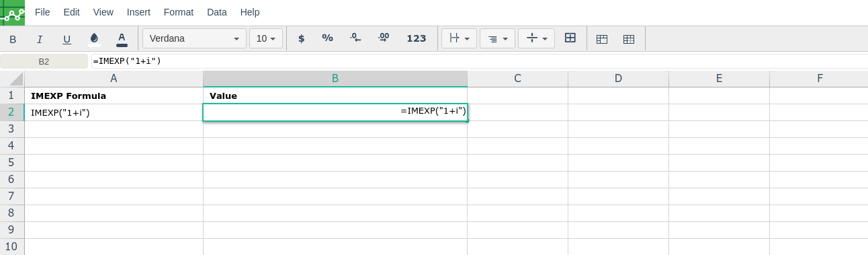
Task: Click the spreadsheet app logo icon
Action: click(x=12, y=12)
